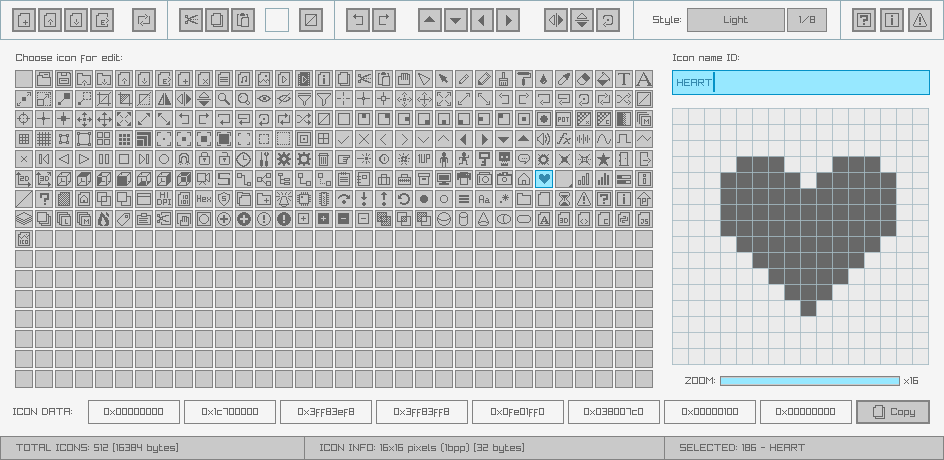Image resolution: width=944 pixels, height=460 pixels.
Task: Select the printer icon in the grid
Action: tap(464, 179)
